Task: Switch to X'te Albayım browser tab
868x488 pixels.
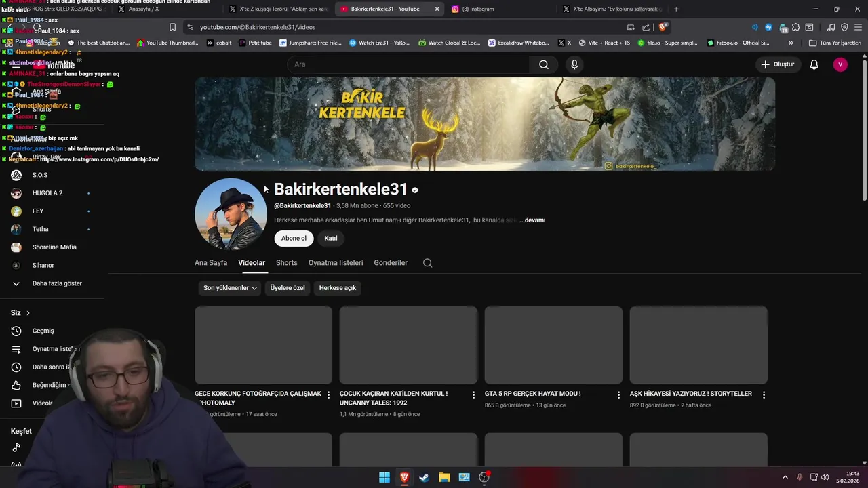Action: pos(612,9)
